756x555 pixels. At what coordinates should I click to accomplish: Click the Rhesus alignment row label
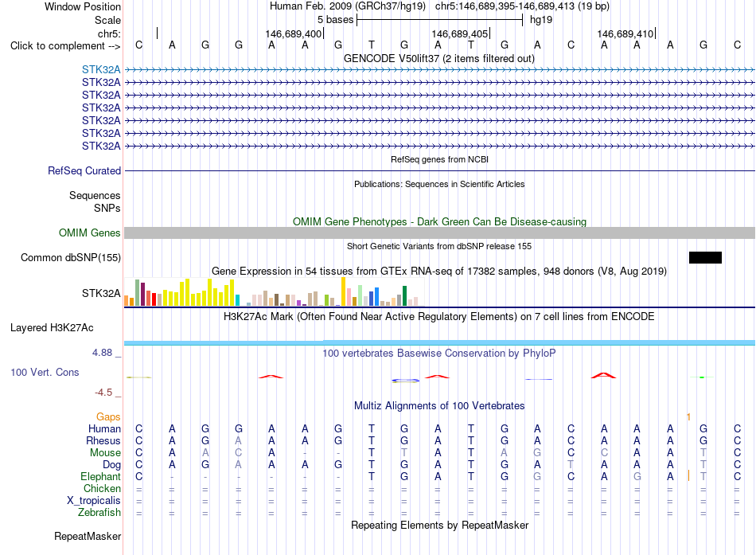coord(103,440)
